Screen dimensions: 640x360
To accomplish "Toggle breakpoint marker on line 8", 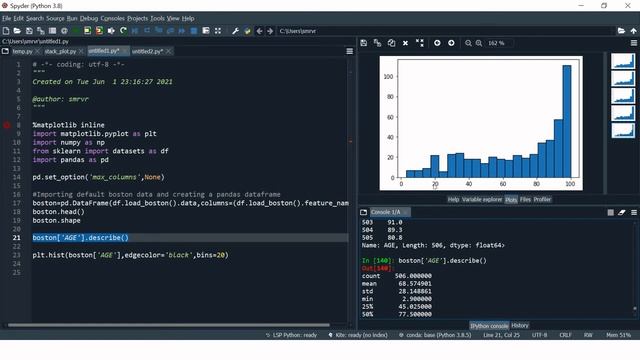I will pyautogui.click(x=7, y=125).
